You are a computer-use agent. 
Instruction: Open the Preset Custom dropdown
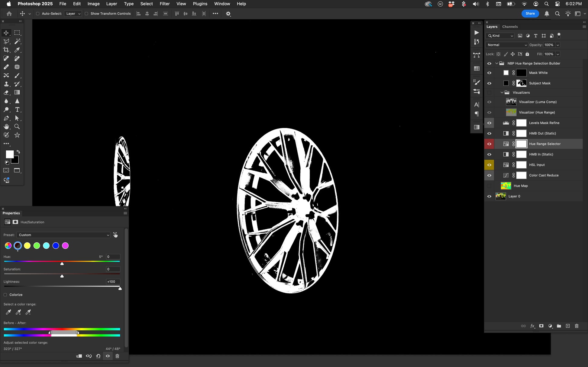pyautogui.click(x=63, y=235)
